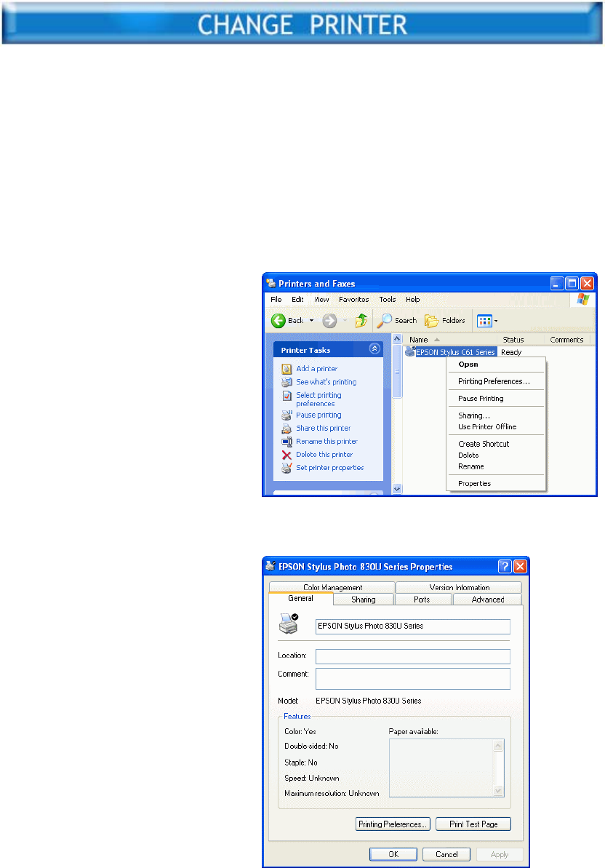Click Select printing preferences icon
Viewport: 605px width, 868px height.
pyautogui.click(x=287, y=396)
